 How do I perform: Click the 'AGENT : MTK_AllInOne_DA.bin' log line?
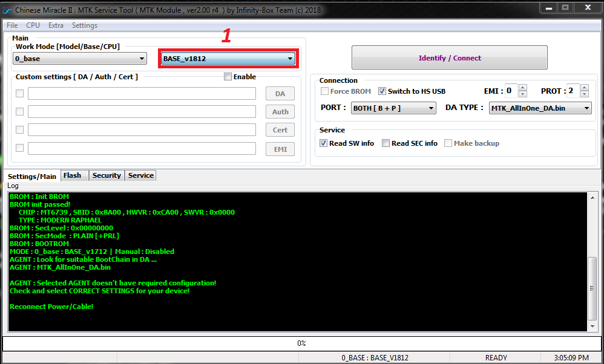[60, 267]
